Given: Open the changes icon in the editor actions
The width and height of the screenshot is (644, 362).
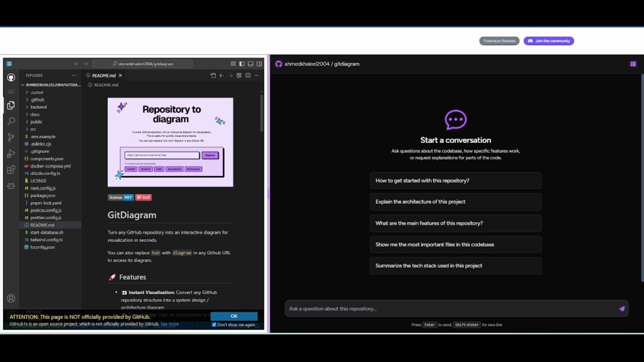Looking at the screenshot, I should point(213,75).
